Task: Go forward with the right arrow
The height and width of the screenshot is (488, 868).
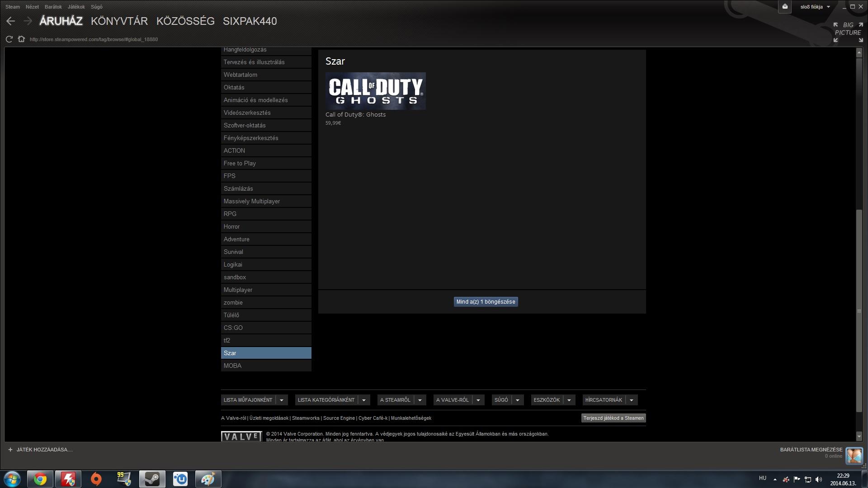Action: point(28,21)
